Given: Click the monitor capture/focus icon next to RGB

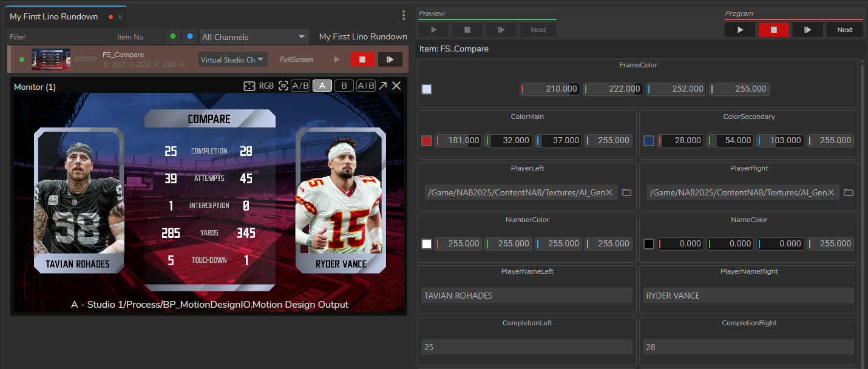Looking at the screenshot, I should (283, 86).
